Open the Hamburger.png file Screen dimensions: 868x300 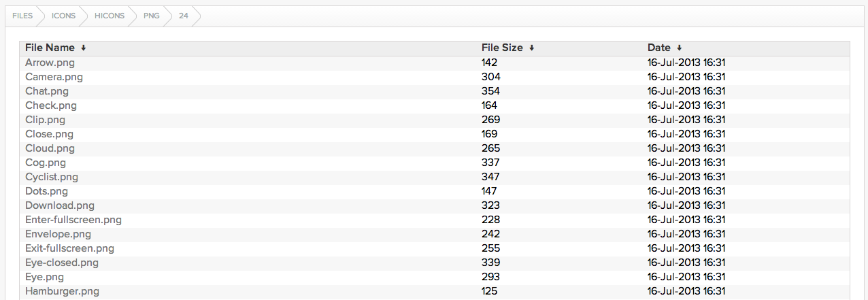click(x=62, y=291)
